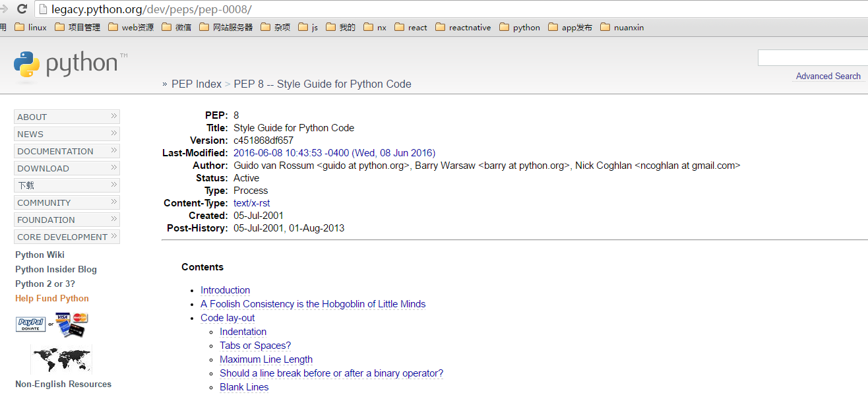Expand the CORE DEVELOPMENT menu arrow
Image resolution: width=868 pixels, height=397 pixels.
click(x=113, y=236)
